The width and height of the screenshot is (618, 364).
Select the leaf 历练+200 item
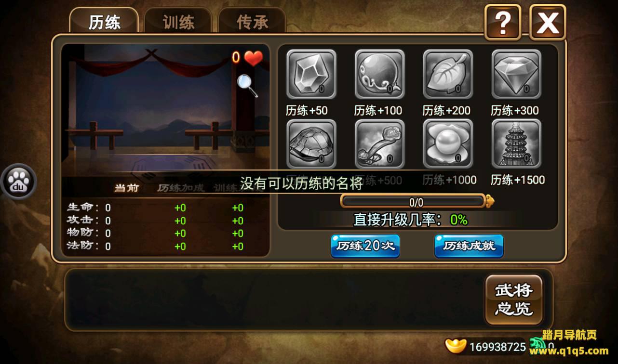pyautogui.click(x=448, y=74)
